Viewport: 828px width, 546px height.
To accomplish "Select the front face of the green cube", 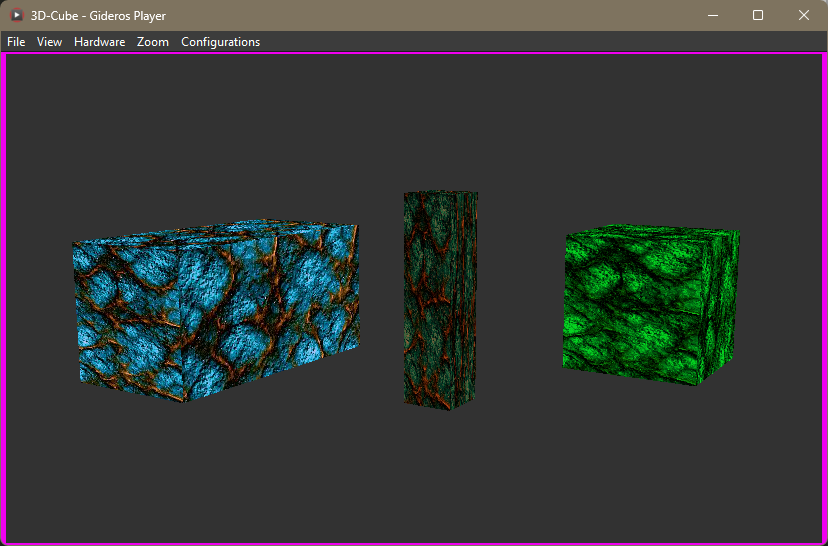I will [x=635, y=305].
